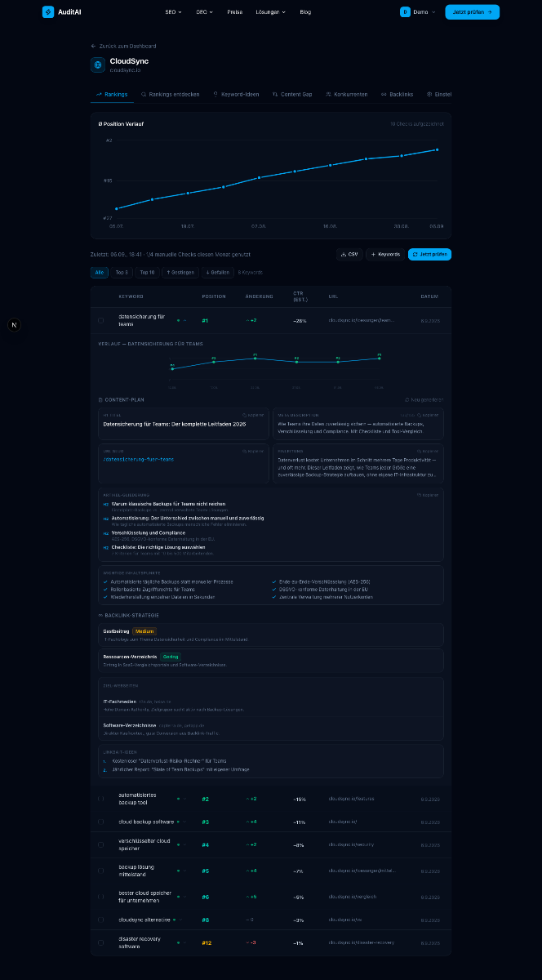Click the Jetzt prüfen button above the table
The width and height of the screenshot is (542, 980).
pos(429,254)
